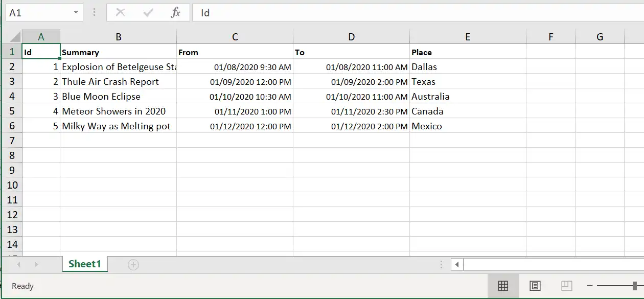This screenshot has width=644, height=299.
Task: Click the zoom out minus button
Action: point(589,286)
